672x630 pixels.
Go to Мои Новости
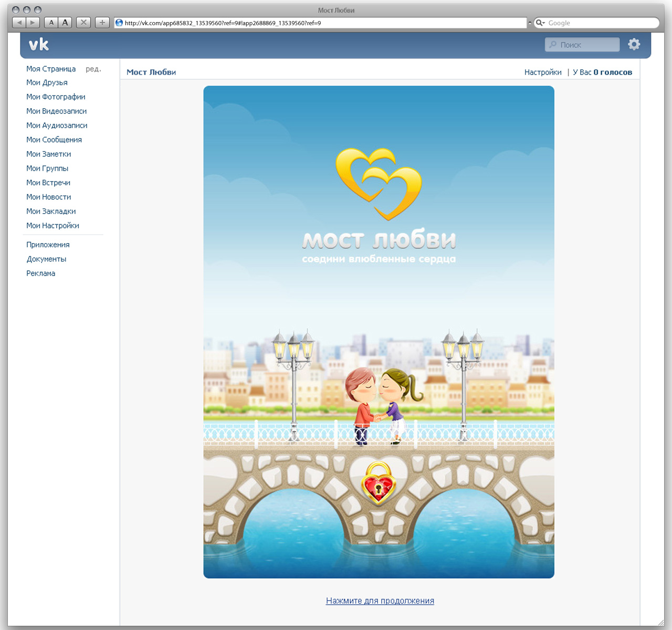(x=49, y=197)
